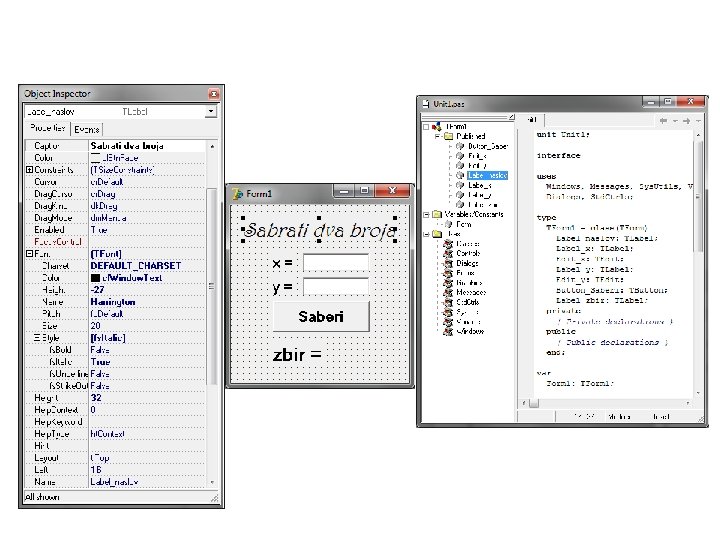Click the font Size value 20
720x540 pixels.
(96, 326)
